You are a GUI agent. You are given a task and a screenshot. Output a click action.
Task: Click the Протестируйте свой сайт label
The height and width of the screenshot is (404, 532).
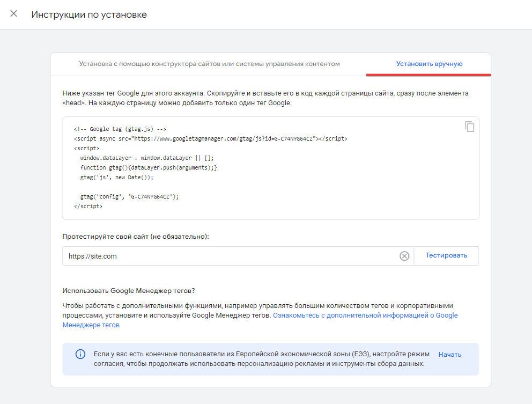pos(136,237)
